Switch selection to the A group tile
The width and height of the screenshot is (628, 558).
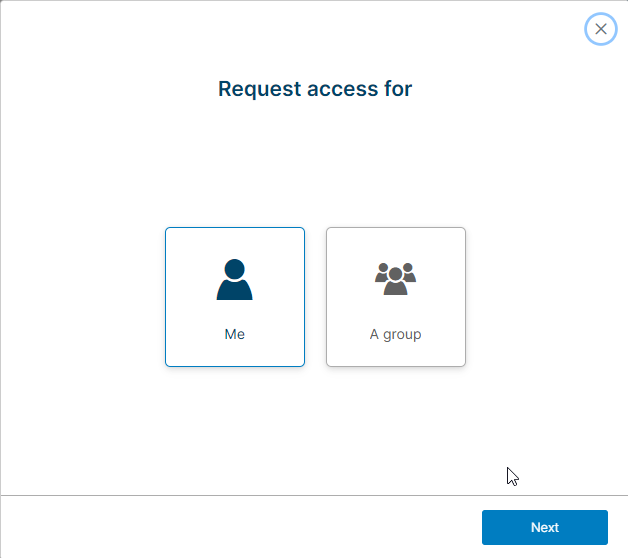tap(396, 297)
